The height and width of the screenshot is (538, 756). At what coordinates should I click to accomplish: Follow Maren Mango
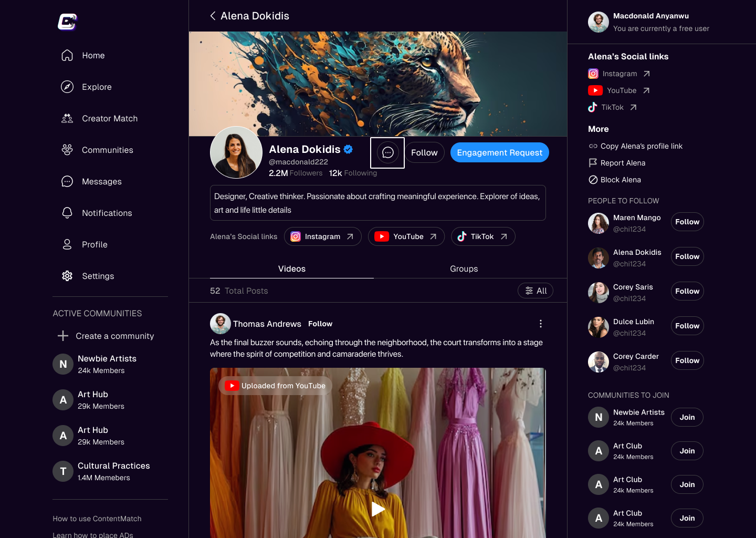tap(687, 222)
